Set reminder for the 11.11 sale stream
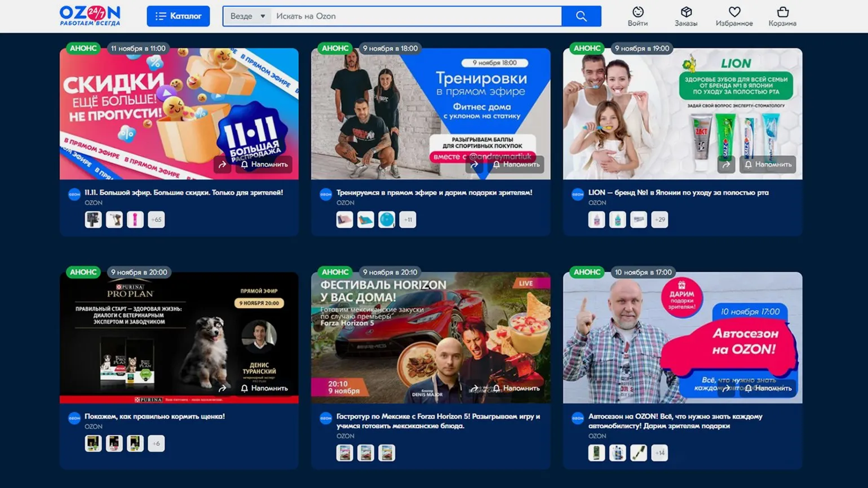The height and width of the screenshot is (488, 868). (264, 165)
